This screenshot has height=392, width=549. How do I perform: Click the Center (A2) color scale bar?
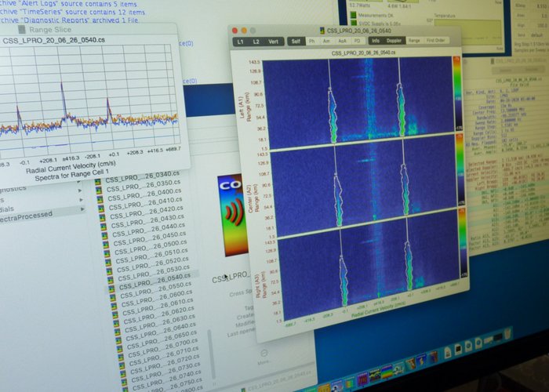(x=461, y=170)
